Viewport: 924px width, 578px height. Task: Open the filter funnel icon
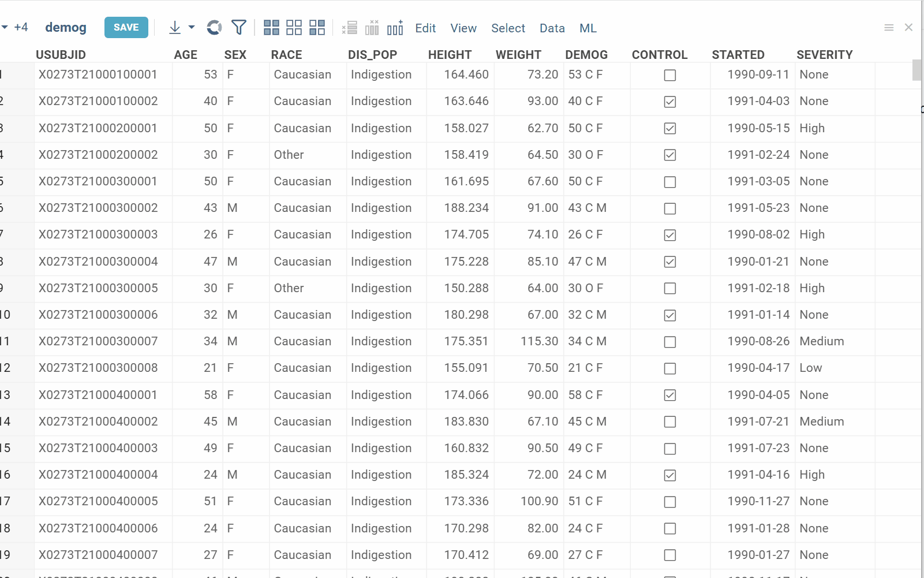pyautogui.click(x=238, y=28)
